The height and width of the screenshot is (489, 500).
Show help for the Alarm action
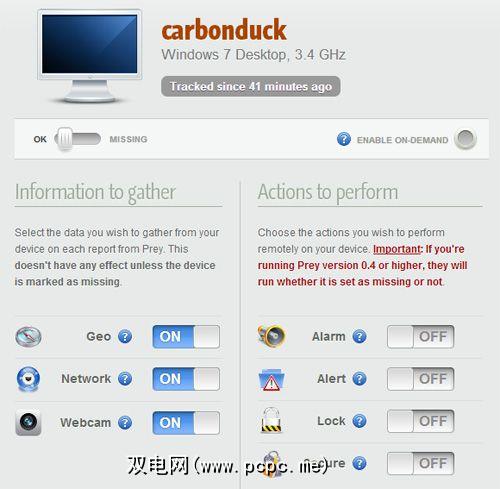359,336
